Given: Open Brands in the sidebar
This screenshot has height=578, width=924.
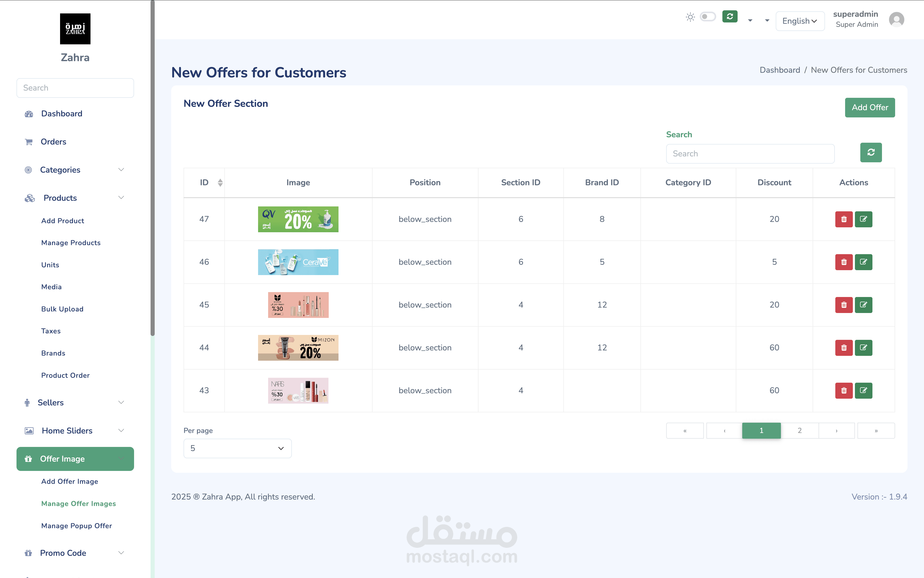Looking at the screenshot, I should click(53, 353).
